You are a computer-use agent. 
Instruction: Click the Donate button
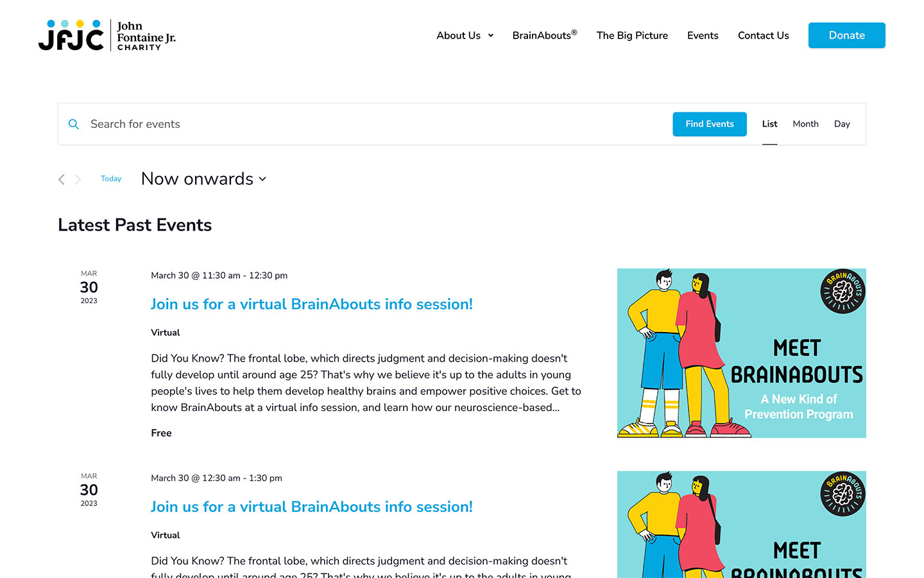[x=846, y=35]
